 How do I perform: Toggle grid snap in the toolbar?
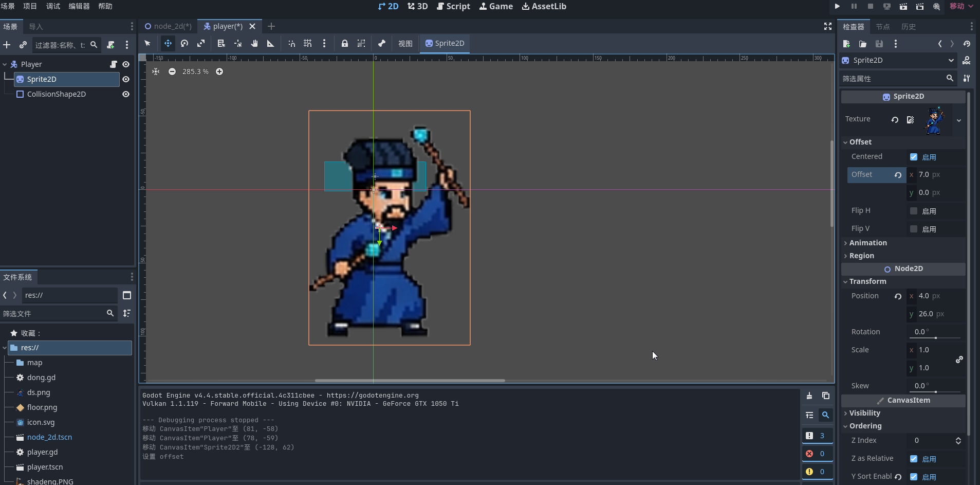pos(308,43)
